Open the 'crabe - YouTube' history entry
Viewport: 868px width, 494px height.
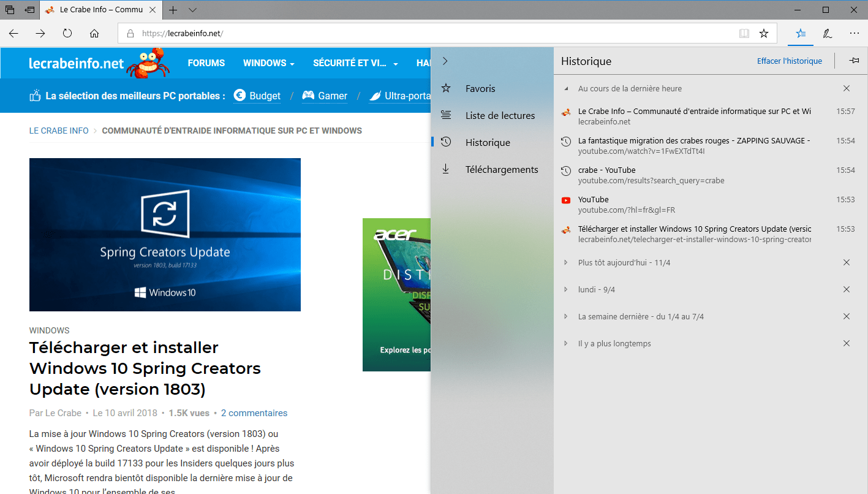click(711, 175)
